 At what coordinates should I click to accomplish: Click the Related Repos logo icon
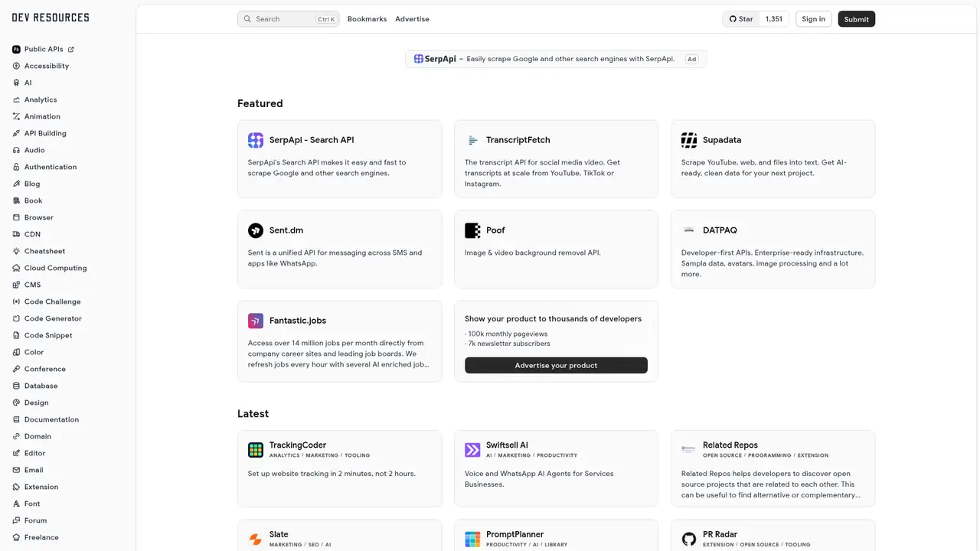click(689, 450)
